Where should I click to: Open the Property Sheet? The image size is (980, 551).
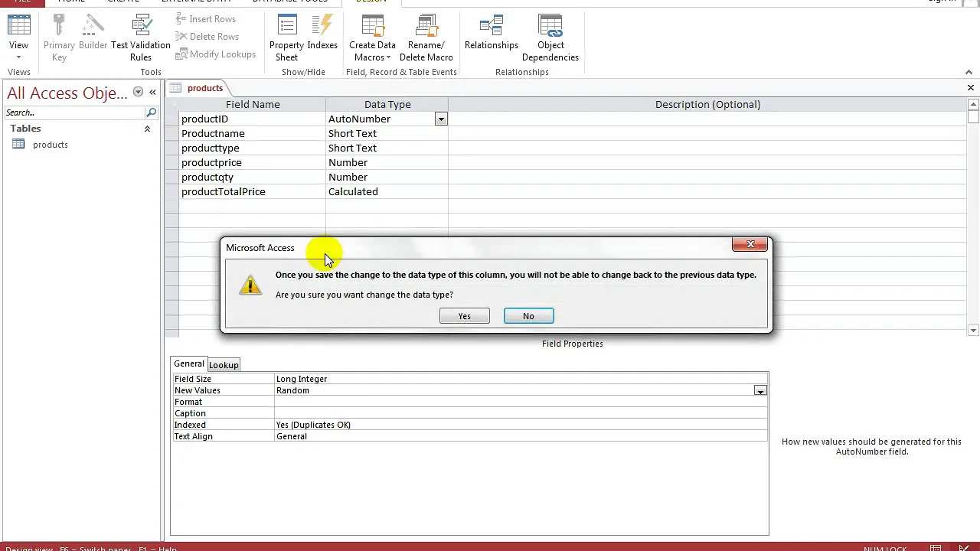click(x=286, y=38)
